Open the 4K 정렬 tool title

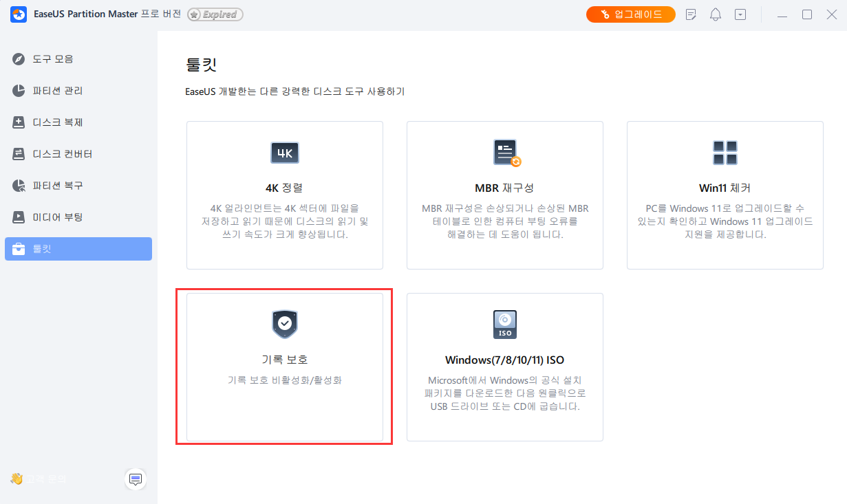pyautogui.click(x=285, y=188)
